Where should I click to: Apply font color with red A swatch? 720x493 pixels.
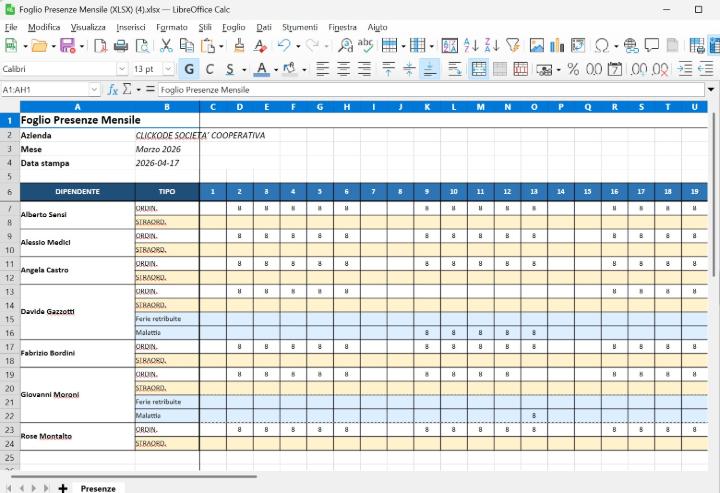[x=261, y=69]
